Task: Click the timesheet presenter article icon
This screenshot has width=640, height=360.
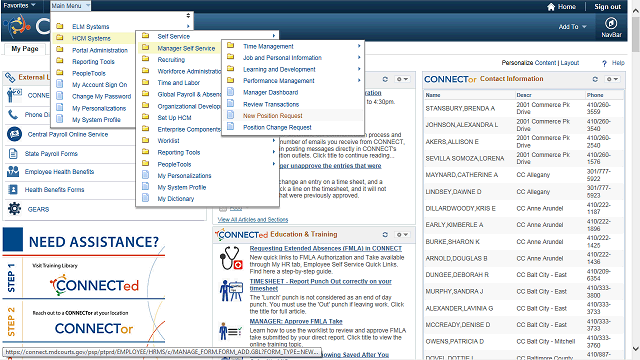Action: (x=231, y=291)
